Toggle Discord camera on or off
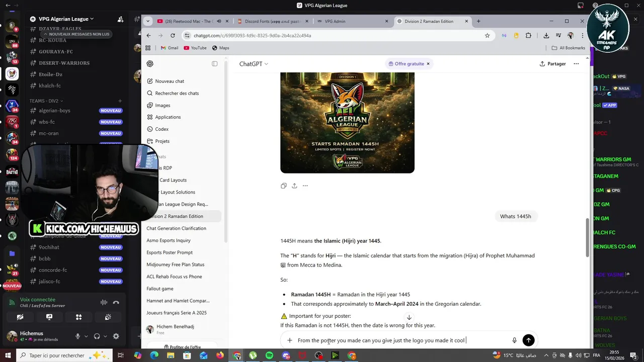The height and width of the screenshot is (362, 644). pos(20,317)
